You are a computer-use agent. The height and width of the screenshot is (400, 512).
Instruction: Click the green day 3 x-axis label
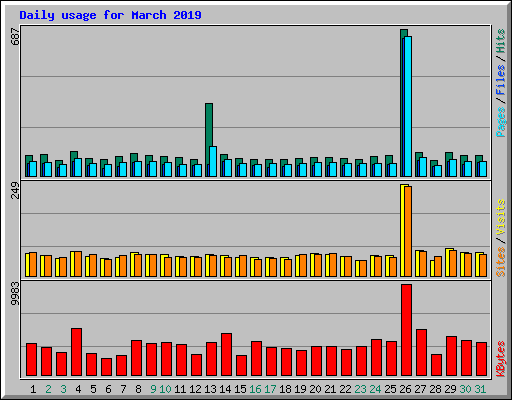tap(63, 389)
